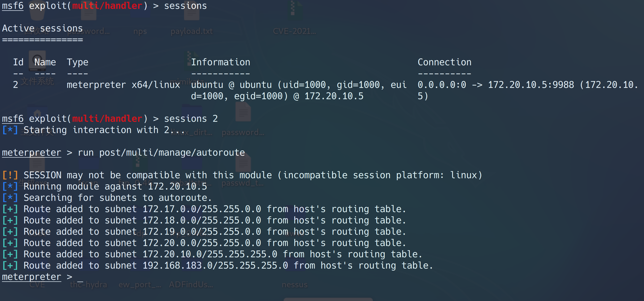The image size is (644, 301).
Task: Click the [*] marker before 'Running module'
Action: [x=10, y=186]
